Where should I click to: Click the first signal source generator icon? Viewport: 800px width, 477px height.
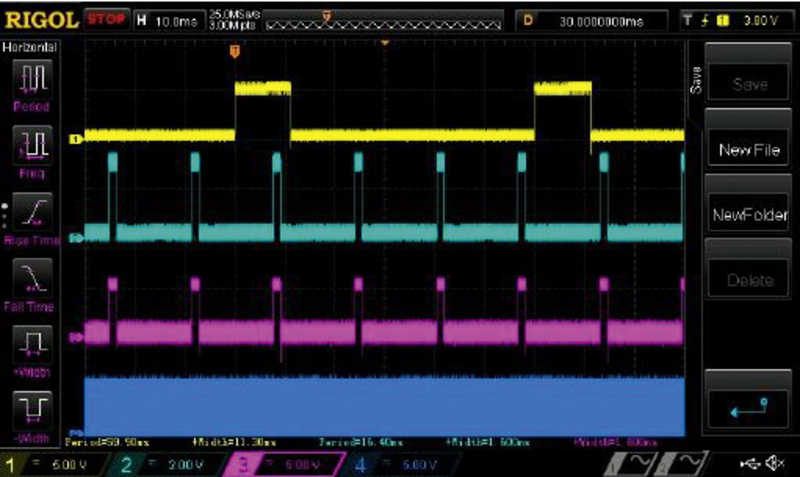tap(630, 464)
